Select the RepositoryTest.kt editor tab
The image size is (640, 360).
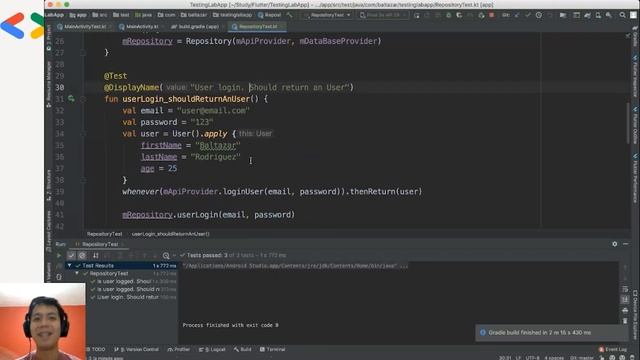coord(257,27)
